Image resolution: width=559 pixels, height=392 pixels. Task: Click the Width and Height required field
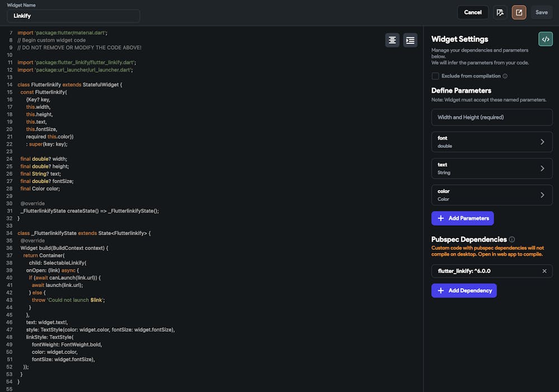[x=492, y=117]
